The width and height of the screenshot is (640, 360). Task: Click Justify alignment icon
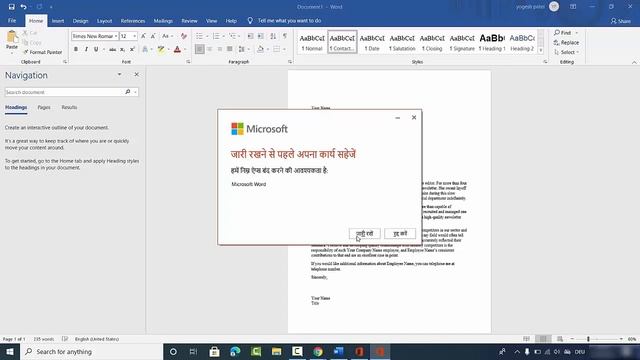[x=230, y=49]
